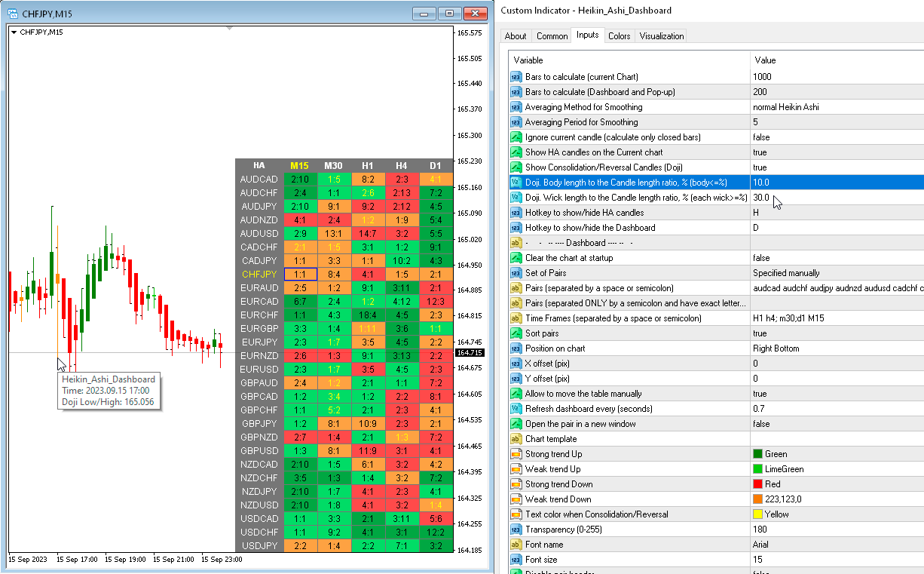Toggle the true value of Show Consolidation/Reversal Candles
This screenshot has height=574, width=924.
[x=760, y=167]
